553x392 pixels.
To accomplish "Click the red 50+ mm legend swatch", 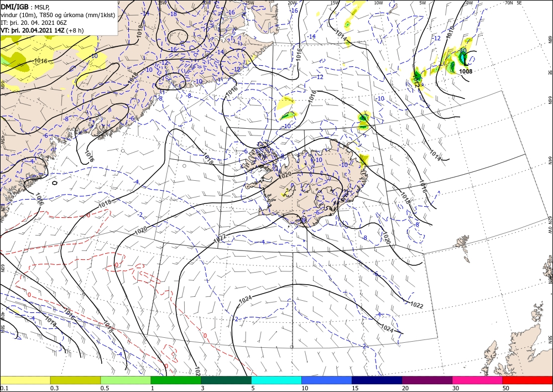I will [528, 380].
